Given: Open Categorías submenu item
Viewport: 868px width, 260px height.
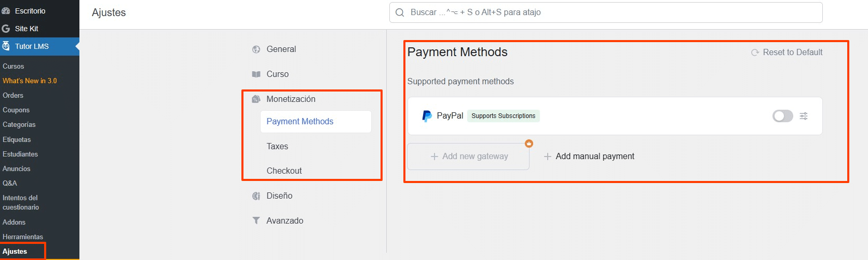Looking at the screenshot, I should (x=19, y=125).
